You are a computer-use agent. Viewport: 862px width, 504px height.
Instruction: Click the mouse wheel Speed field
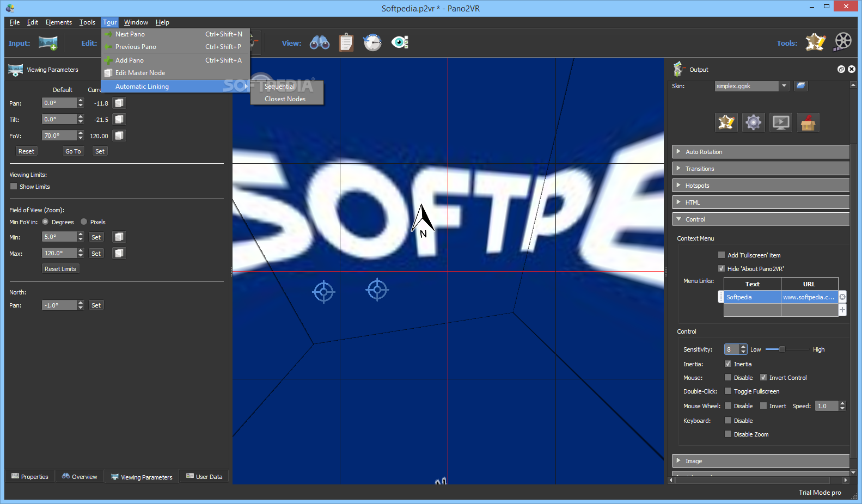(x=827, y=406)
